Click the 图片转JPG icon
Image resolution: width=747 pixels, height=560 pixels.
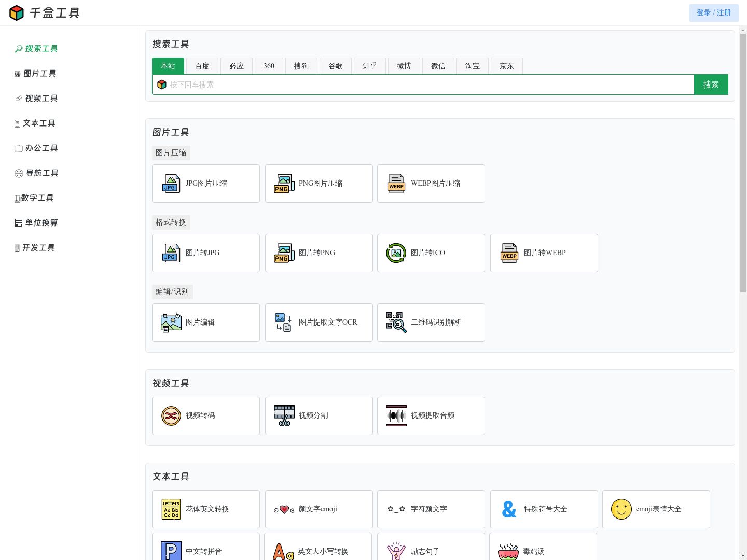pos(171,253)
